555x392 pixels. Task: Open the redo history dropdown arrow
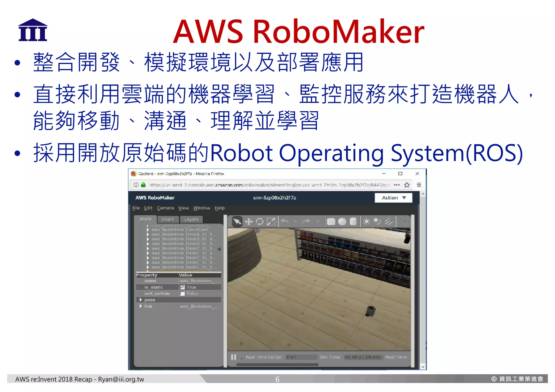point(318,222)
